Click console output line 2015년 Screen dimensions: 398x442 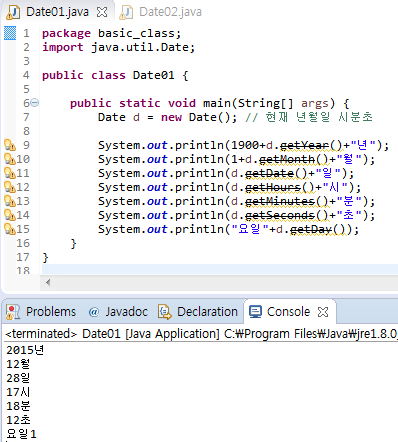click(x=25, y=350)
